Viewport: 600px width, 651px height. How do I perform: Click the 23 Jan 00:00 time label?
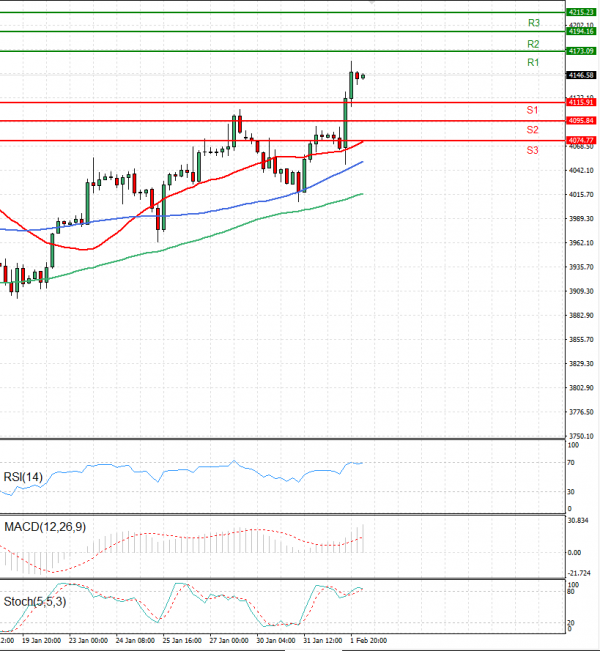[88, 641]
